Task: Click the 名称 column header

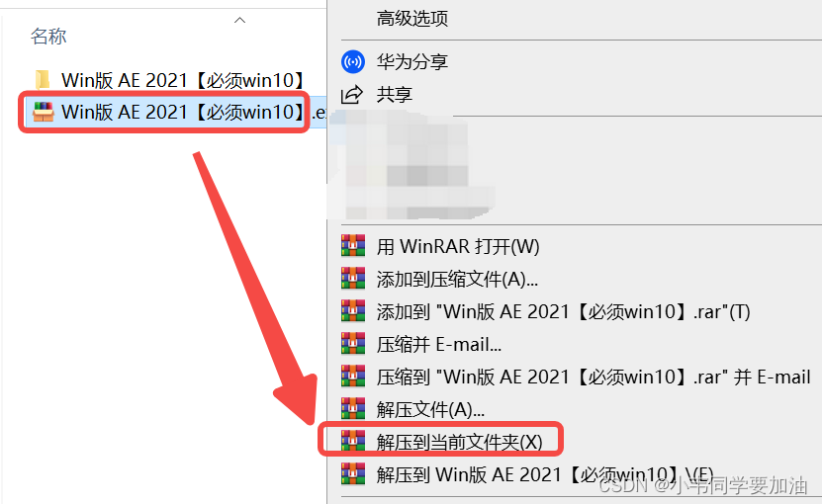Action: (x=48, y=37)
